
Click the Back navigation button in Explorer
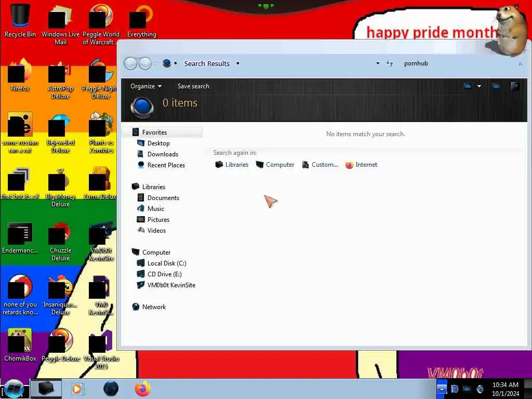130,63
